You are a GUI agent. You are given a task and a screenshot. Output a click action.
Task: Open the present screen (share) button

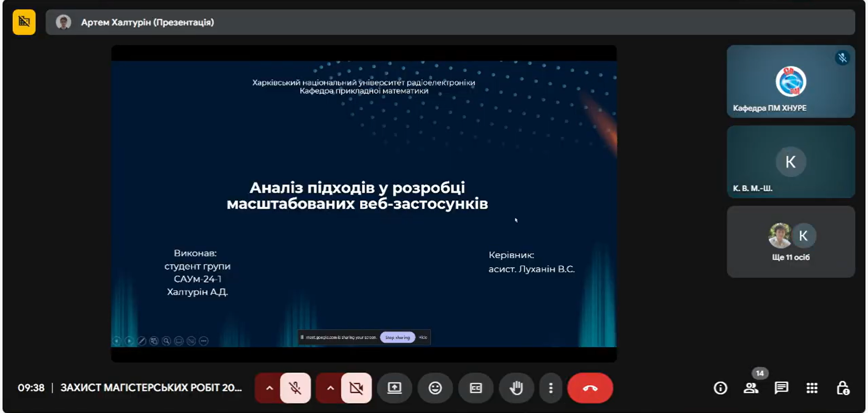coord(394,388)
